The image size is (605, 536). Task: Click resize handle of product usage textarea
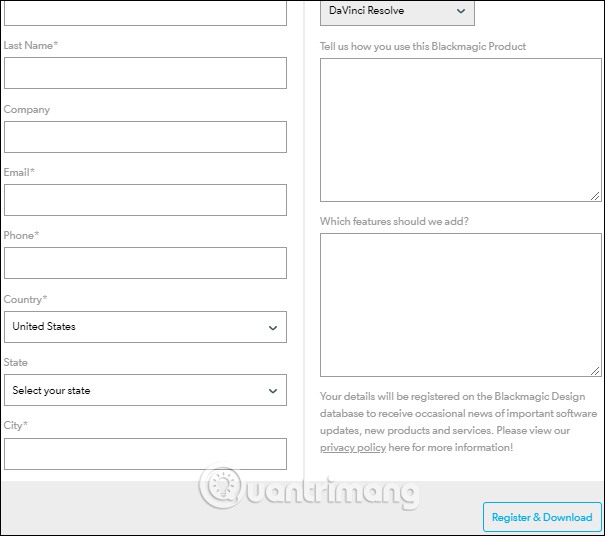point(594,196)
